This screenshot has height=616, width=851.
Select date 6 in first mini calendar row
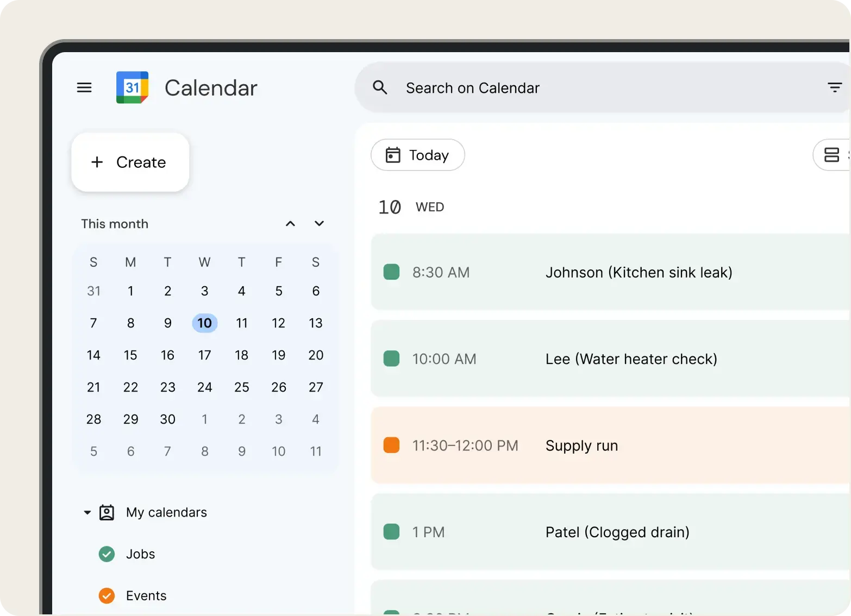[316, 291]
